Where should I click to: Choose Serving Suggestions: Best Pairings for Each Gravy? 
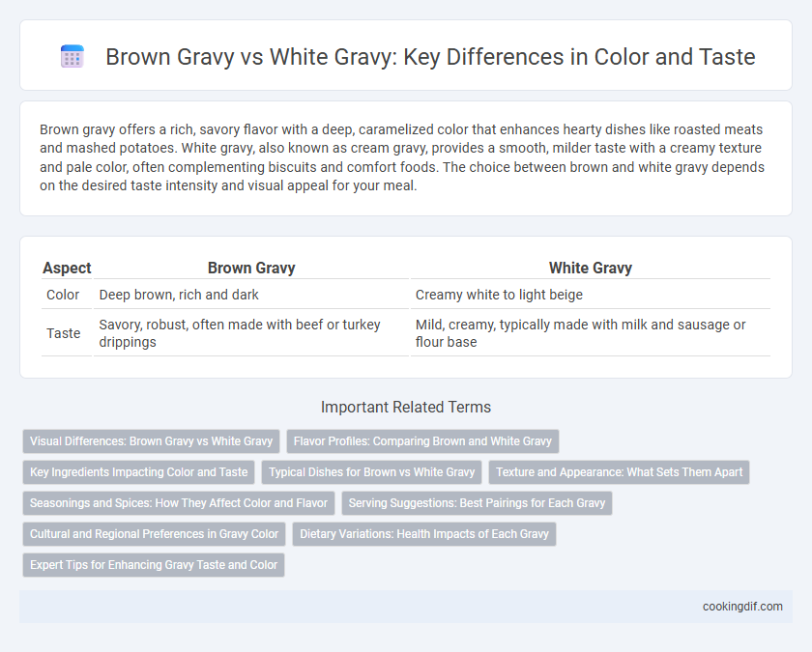(477, 503)
